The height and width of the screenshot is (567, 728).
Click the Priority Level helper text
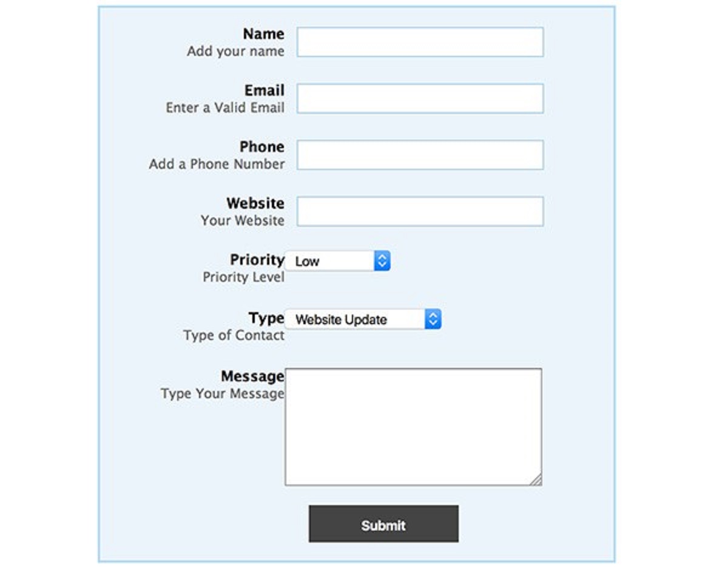click(243, 277)
